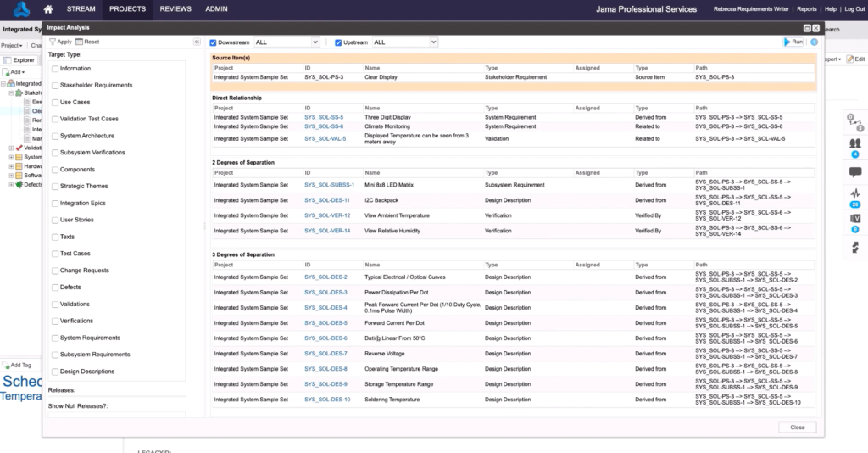Open the versions icon in right sidebar
Image resolution: width=868 pixels, height=453 pixels.
coord(854,220)
